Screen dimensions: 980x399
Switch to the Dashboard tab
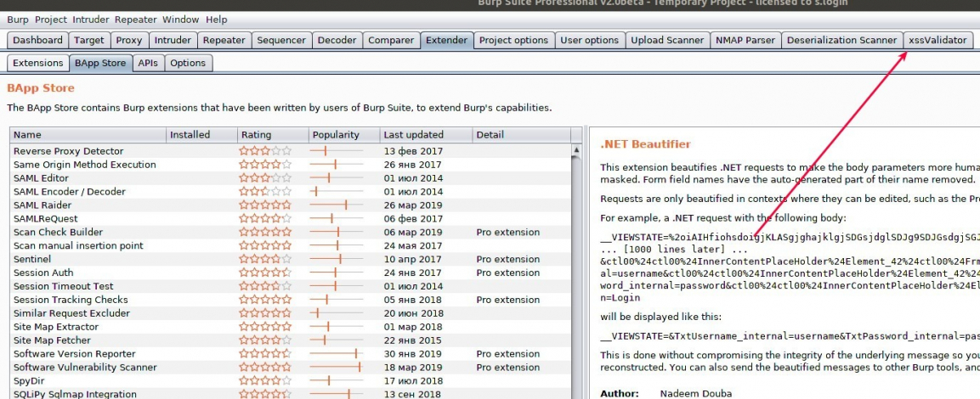(x=37, y=40)
